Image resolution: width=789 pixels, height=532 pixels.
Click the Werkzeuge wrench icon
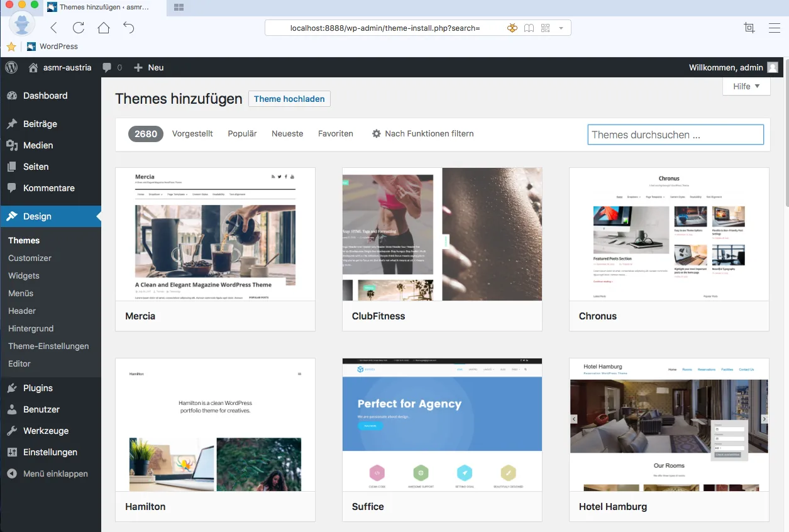pos(12,431)
